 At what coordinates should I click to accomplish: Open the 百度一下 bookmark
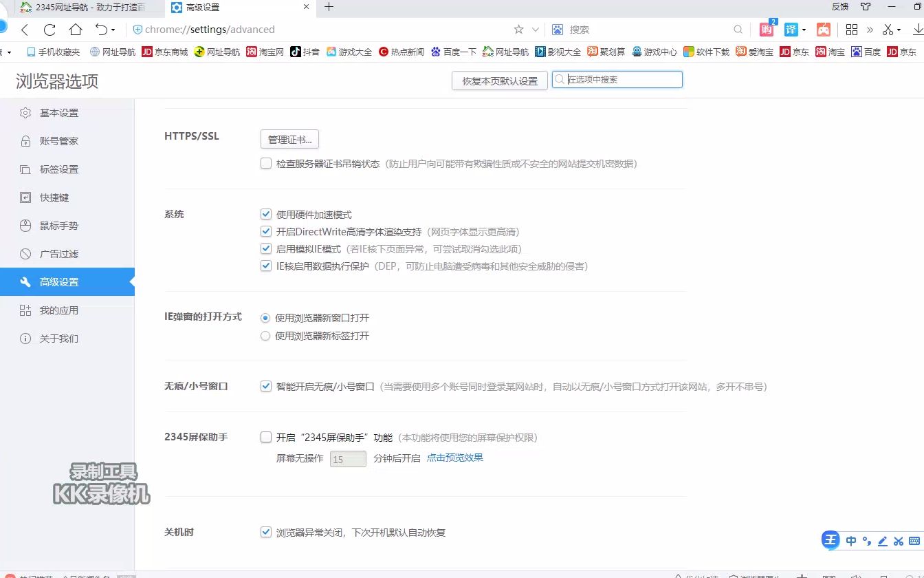[x=454, y=52]
